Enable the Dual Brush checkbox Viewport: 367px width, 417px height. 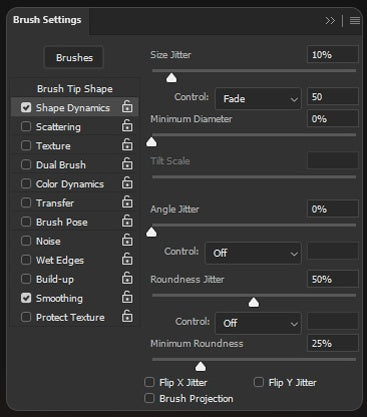click(26, 164)
